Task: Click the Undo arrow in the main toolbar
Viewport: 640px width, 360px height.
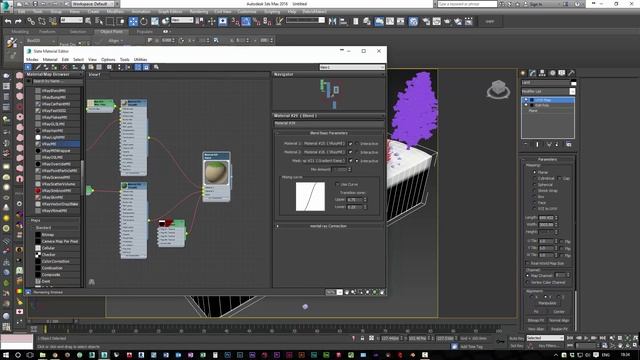Action: click(x=8, y=21)
